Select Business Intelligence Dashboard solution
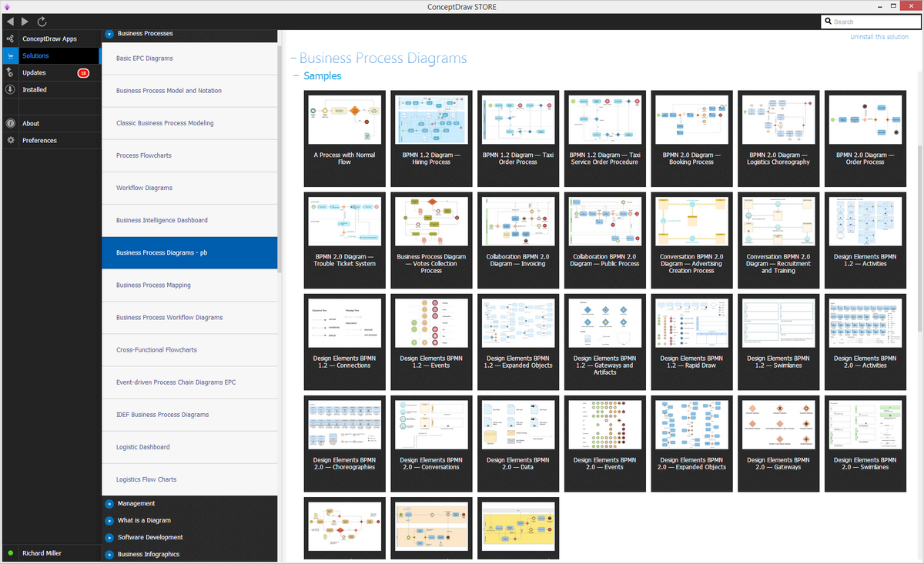Viewport: 924px width, 564px height. 189,220
